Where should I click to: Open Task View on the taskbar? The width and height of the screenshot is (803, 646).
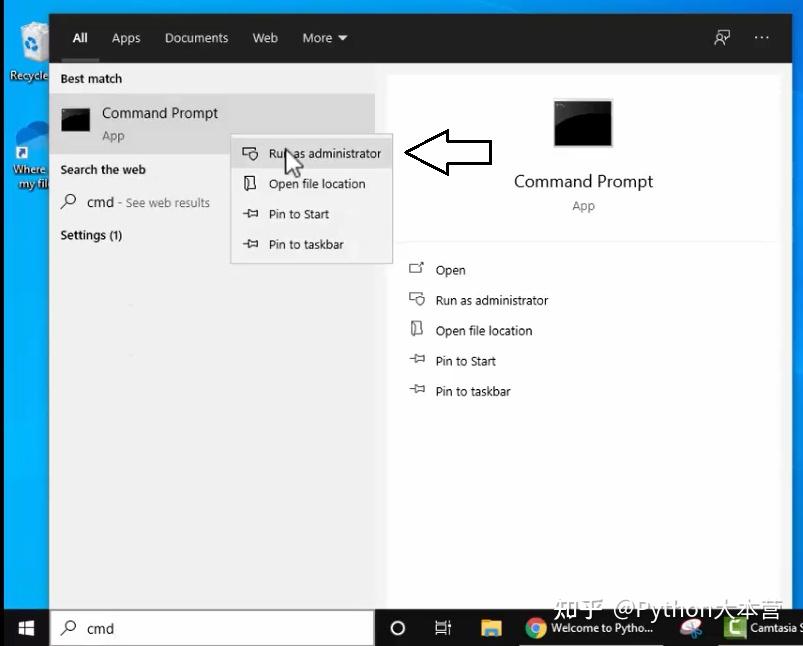click(443, 627)
